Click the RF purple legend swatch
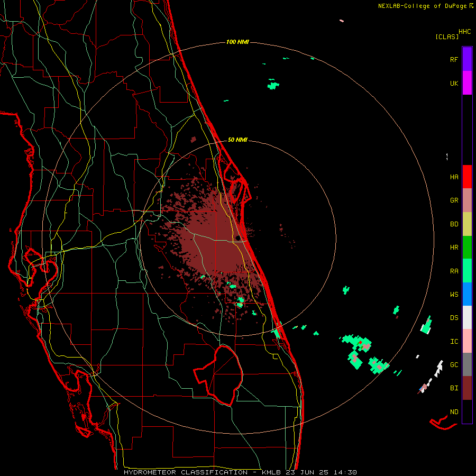 click(467, 59)
